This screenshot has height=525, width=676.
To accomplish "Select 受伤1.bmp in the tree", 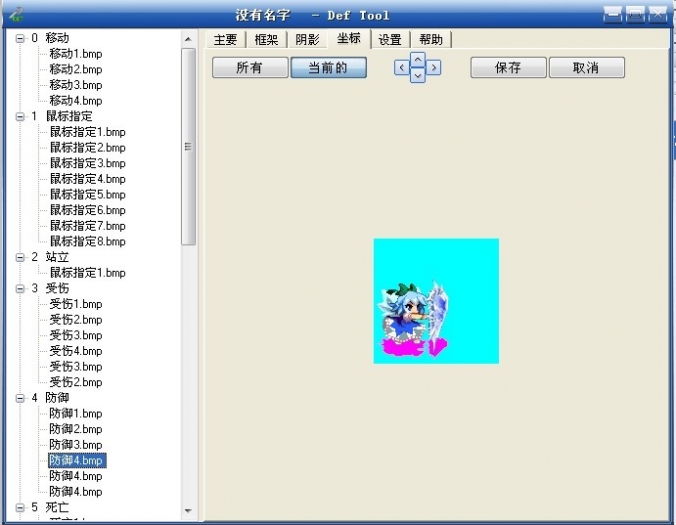I will (76, 304).
